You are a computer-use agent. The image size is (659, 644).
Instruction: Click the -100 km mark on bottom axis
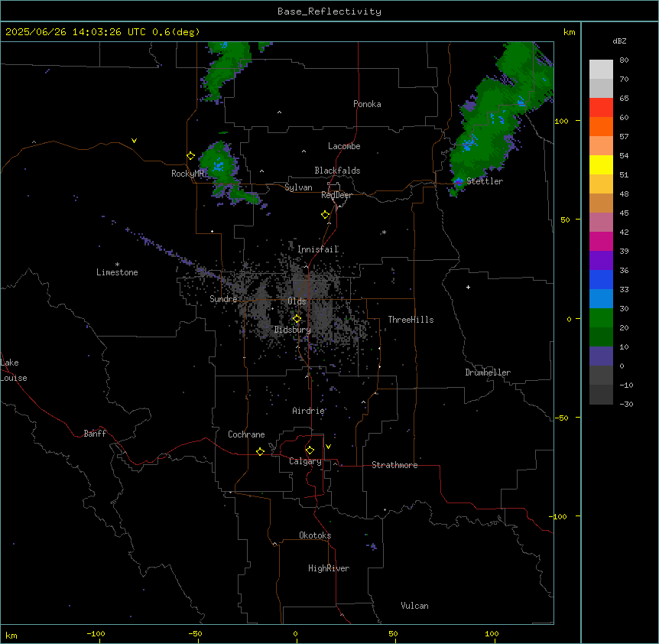96,634
